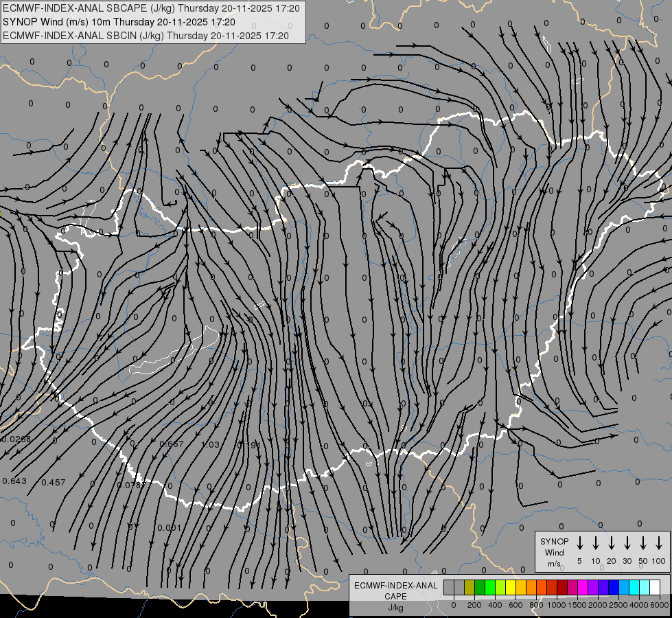Viewport: 672px width, 618px height.
Task: Click the 400 tick label in CAPE legend
Action: click(495, 605)
